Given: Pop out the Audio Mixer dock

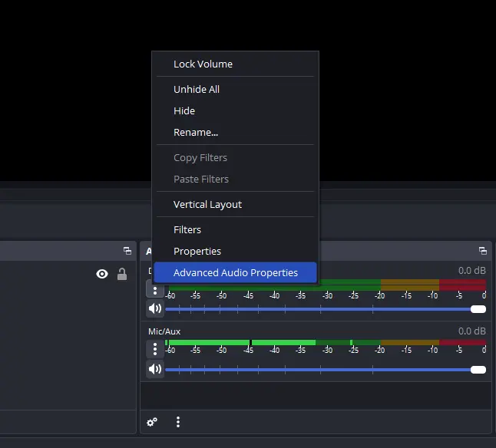Looking at the screenshot, I should [x=483, y=251].
